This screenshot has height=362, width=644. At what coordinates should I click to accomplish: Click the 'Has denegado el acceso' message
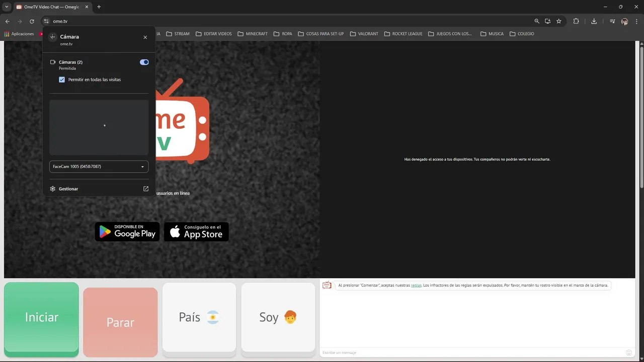click(477, 159)
